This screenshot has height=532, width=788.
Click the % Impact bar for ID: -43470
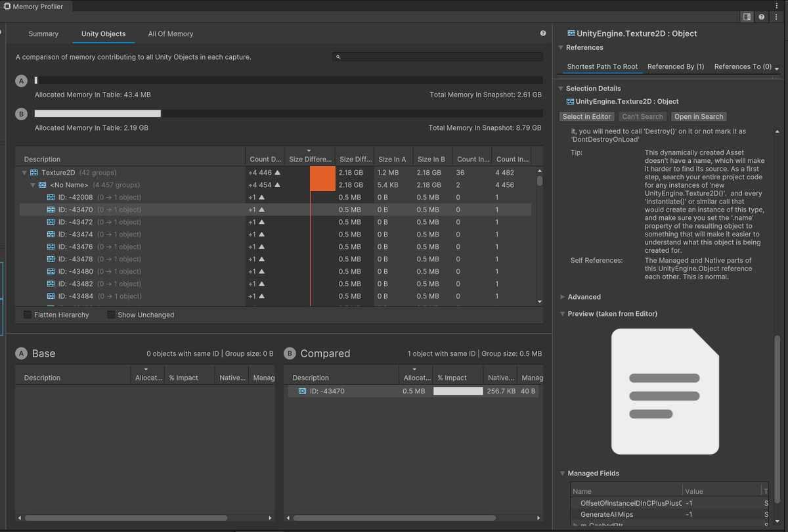[458, 391]
